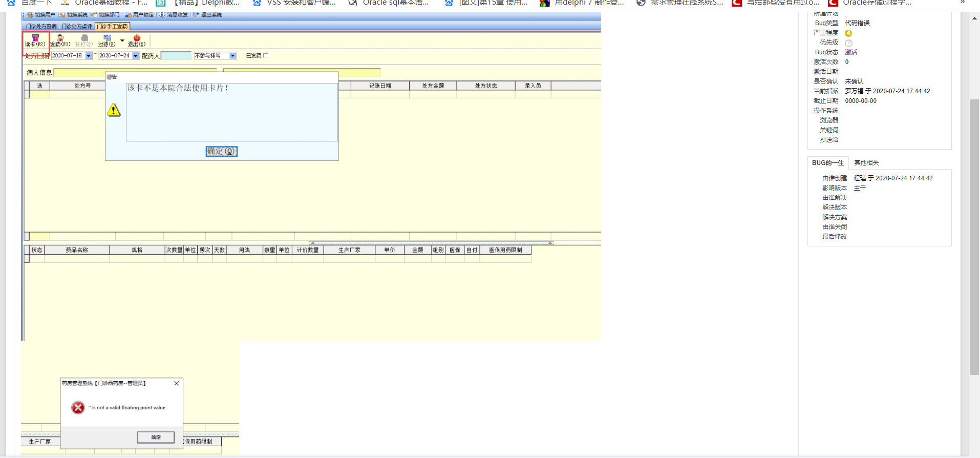980x458 pixels.
Task: Click the 记账日期 column header
Action: 380,86
